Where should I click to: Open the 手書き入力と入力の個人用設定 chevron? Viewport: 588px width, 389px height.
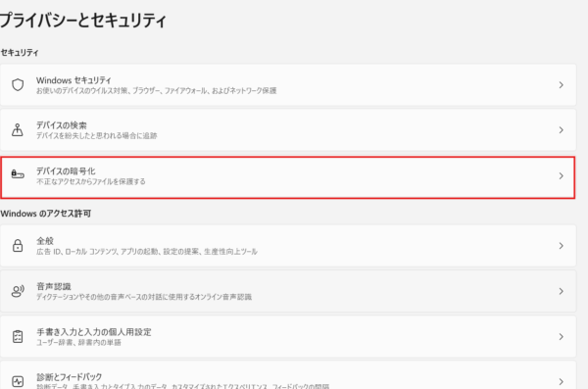pyautogui.click(x=561, y=337)
